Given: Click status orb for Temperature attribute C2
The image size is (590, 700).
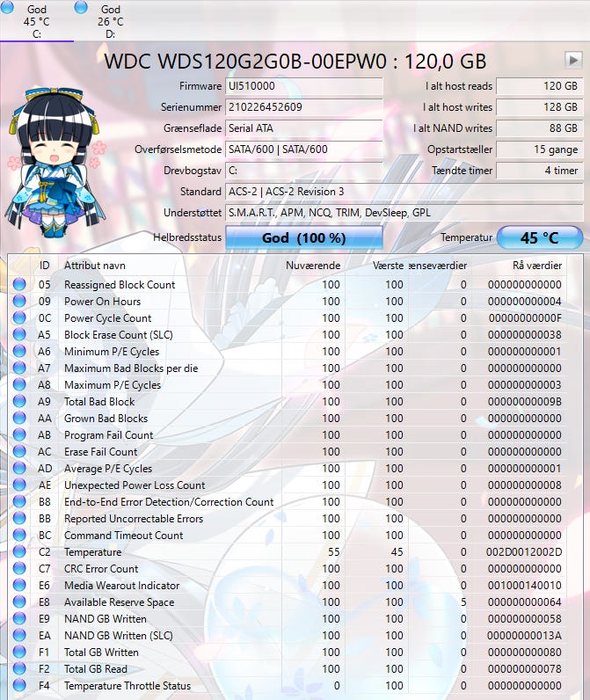Looking at the screenshot, I should (x=19, y=551).
